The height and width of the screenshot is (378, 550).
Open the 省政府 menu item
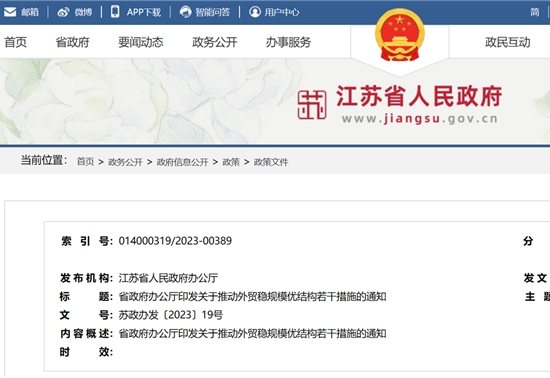click(x=73, y=42)
